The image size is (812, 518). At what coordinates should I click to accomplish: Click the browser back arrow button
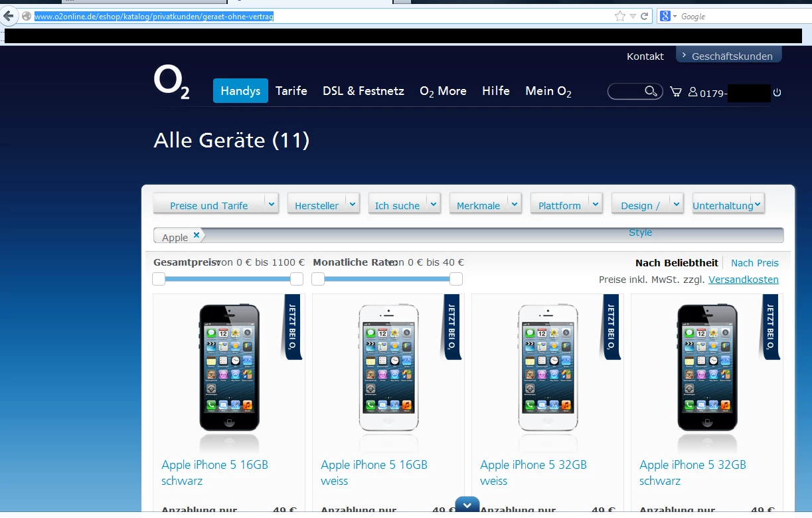9,16
